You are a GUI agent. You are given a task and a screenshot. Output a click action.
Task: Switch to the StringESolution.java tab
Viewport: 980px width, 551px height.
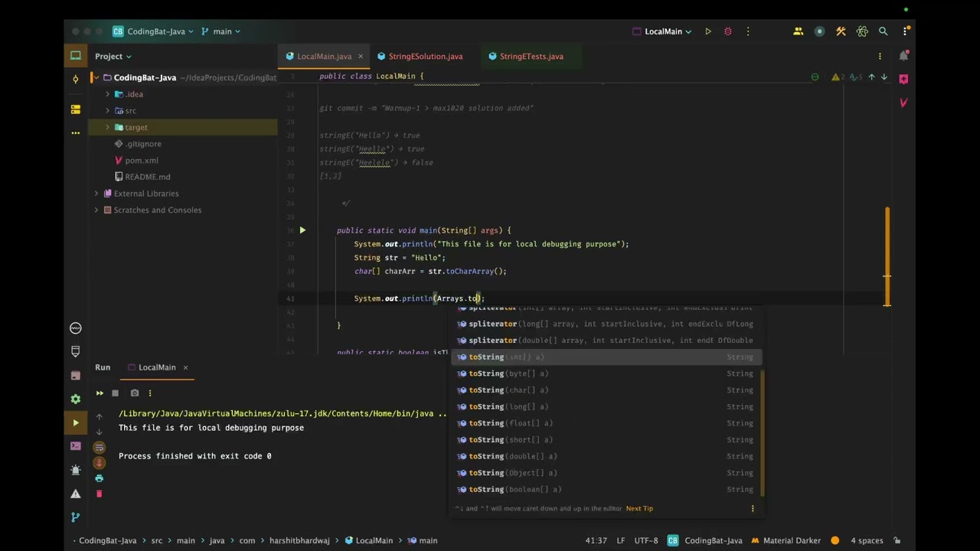425,56
